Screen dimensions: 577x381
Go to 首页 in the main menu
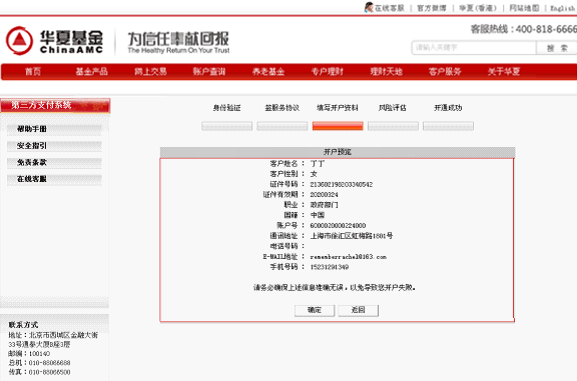coord(33,71)
